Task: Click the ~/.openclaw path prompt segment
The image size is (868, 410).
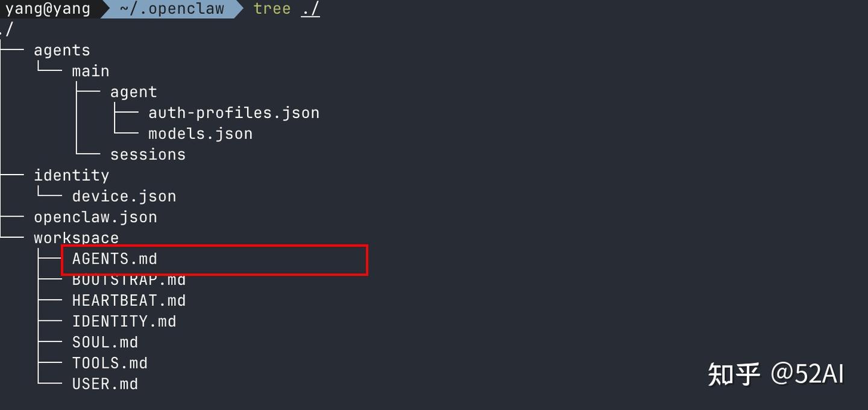Action: (x=172, y=9)
